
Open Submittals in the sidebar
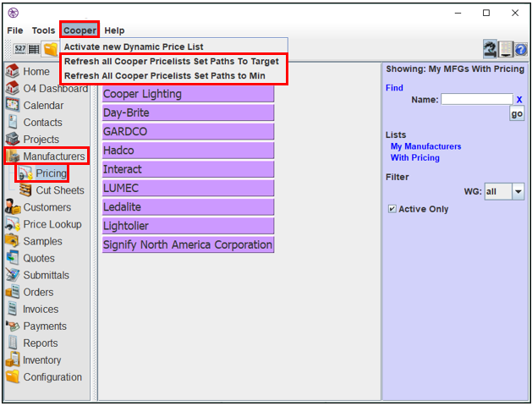pos(37,275)
